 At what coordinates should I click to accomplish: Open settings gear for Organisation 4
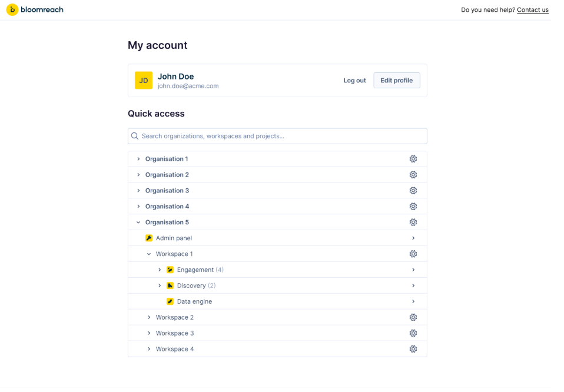[x=413, y=207]
